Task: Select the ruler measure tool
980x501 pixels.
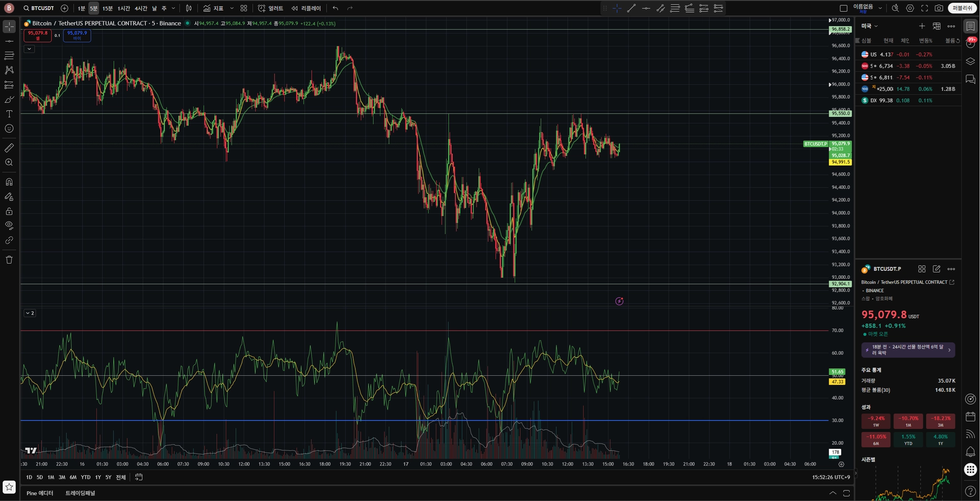Action: [9, 148]
